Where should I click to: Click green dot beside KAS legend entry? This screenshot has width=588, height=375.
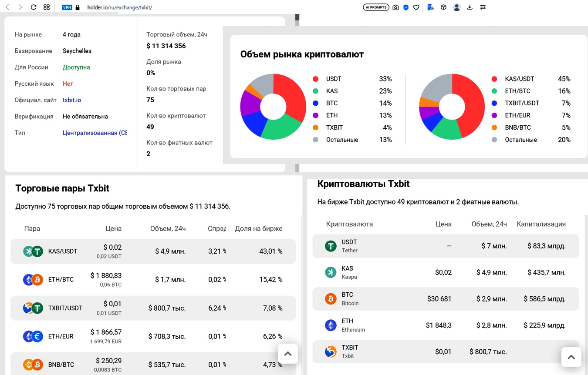316,91
